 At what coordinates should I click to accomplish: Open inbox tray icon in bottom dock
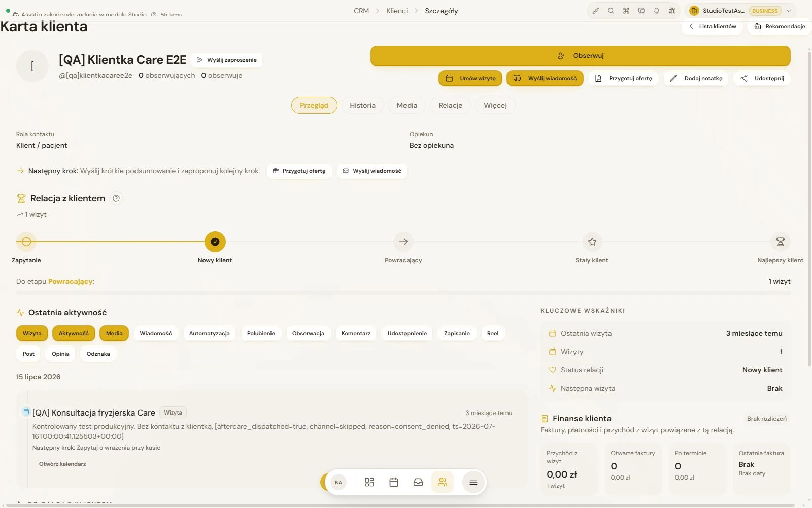(418, 482)
